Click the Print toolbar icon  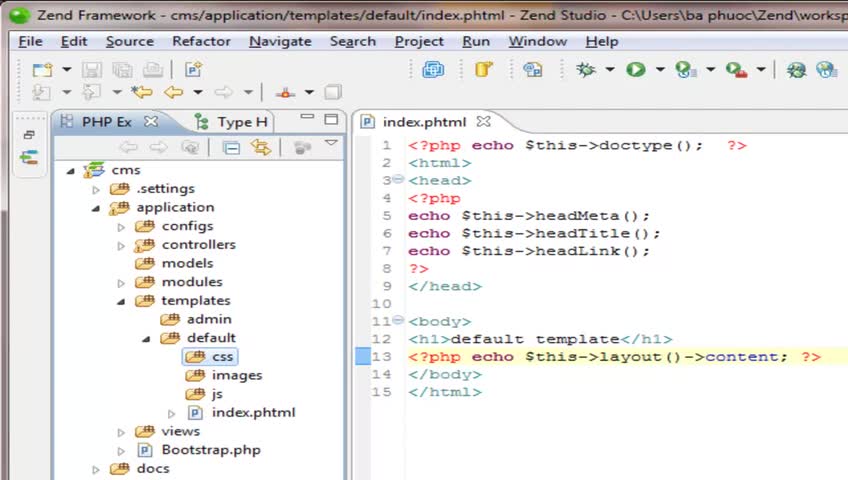[153, 70]
